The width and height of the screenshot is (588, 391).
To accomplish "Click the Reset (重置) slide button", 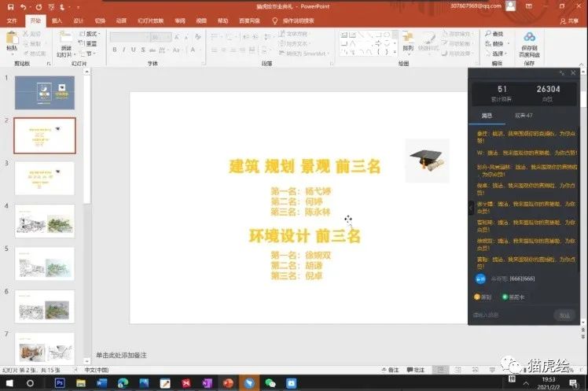I will coord(88,43).
